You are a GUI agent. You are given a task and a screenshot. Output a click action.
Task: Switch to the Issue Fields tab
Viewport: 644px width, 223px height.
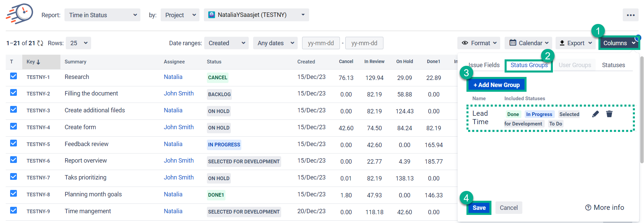click(x=484, y=65)
